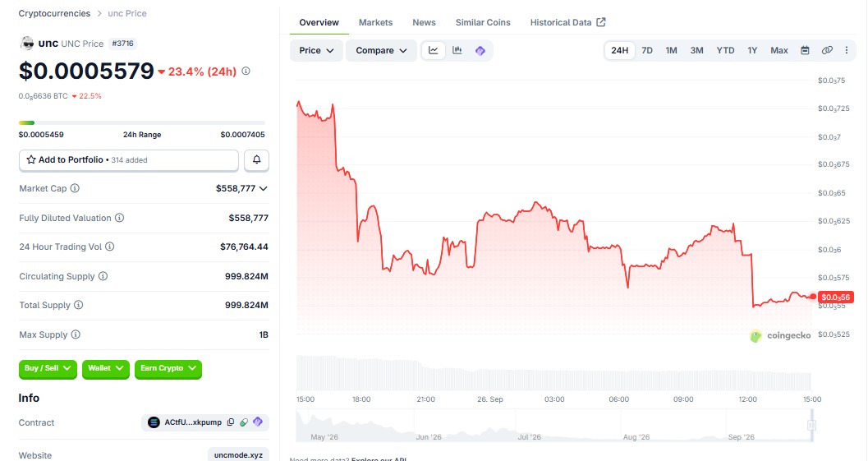Image resolution: width=868 pixels, height=461 pixels.
Task: Click the mini history navigator chart
Action: point(553,425)
